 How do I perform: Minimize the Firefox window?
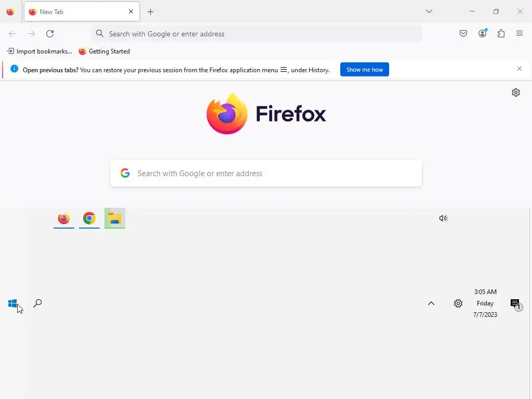pyautogui.click(x=472, y=11)
